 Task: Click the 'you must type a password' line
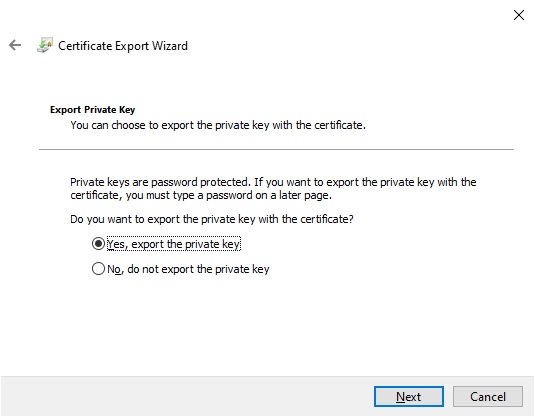pyautogui.click(x=201, y=195)
